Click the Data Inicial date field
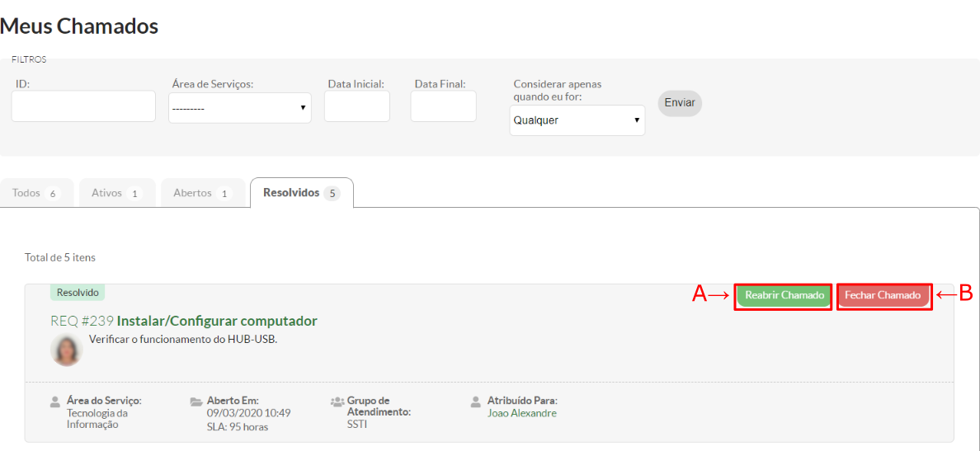The height and width of the screenshot is (451, 980). click(x=356, y=106)
